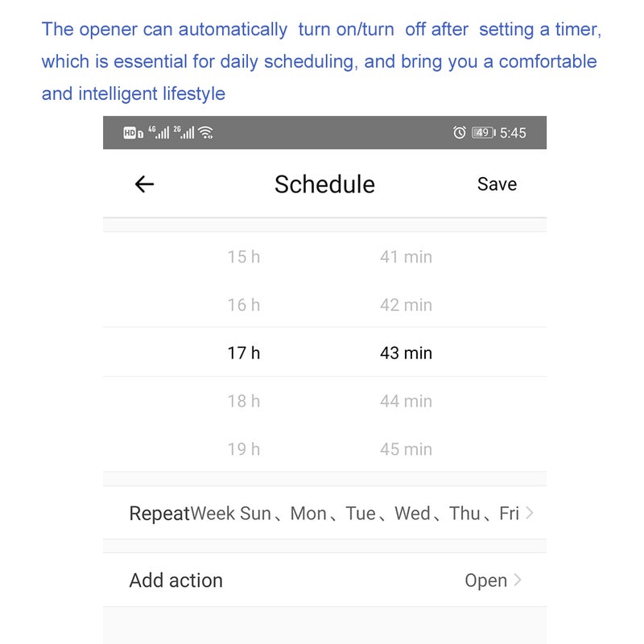This screenshot has height=644, width=644.
Task: Tap the 2G signal strength icon
Action: [184, 133]
